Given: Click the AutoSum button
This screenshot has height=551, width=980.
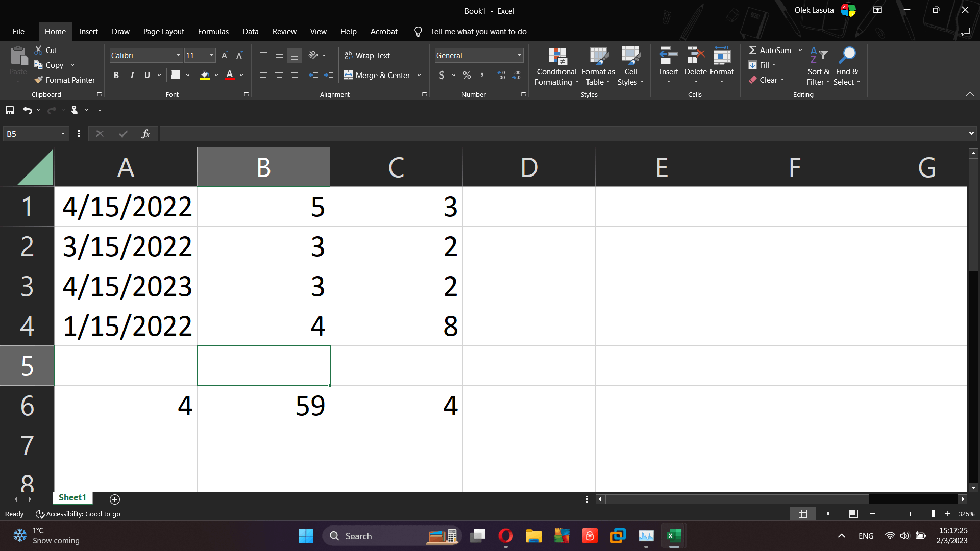Looking at the screenshot, I should coord(770,50).
